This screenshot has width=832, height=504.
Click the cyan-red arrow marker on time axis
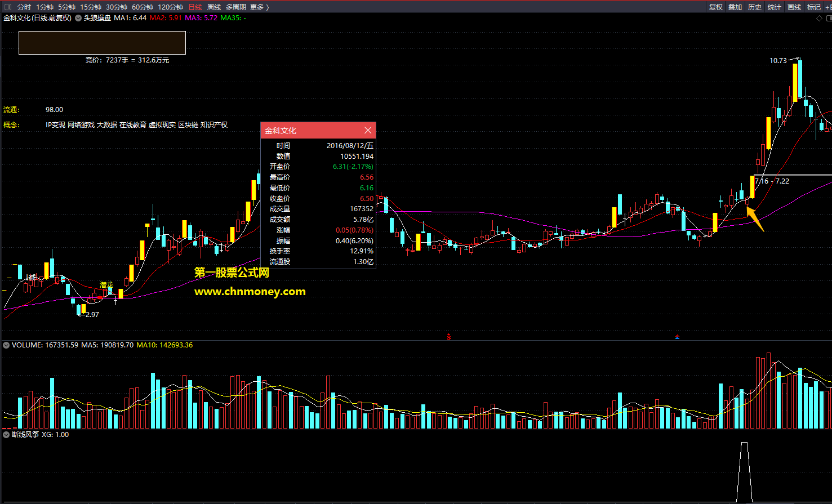(x=677, y=337)
